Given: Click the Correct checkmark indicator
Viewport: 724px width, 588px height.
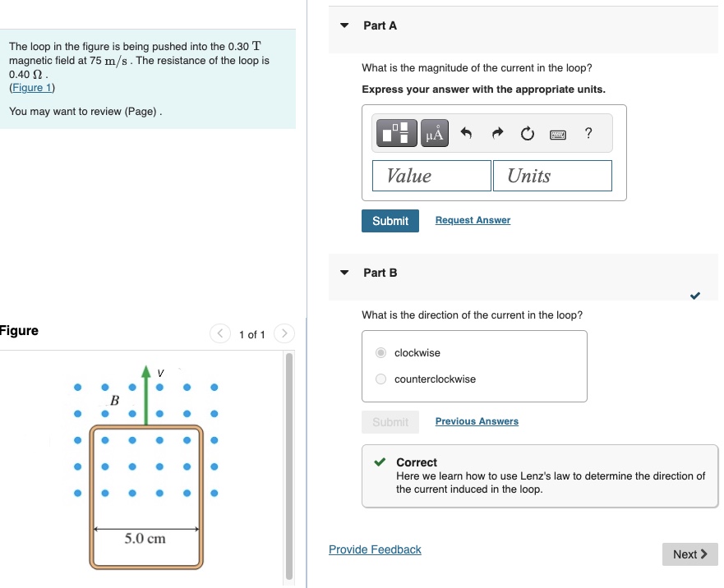Looking at the screenshot, I should [379, 462].
